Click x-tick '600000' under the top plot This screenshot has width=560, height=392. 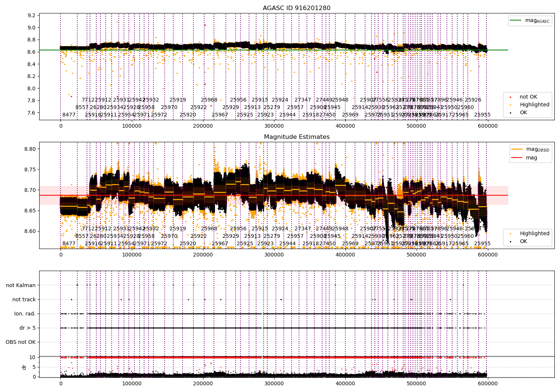pyautogui.click(x=488, y=126)
